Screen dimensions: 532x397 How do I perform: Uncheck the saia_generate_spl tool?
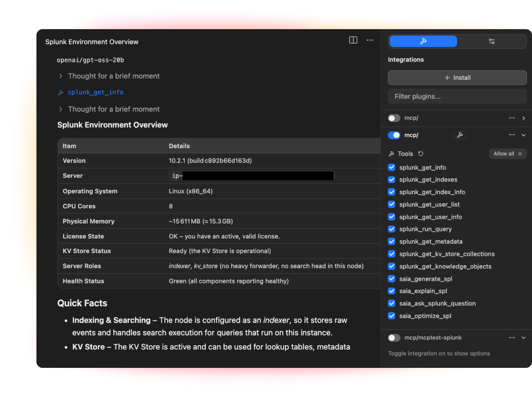click(x=392, y=279)
